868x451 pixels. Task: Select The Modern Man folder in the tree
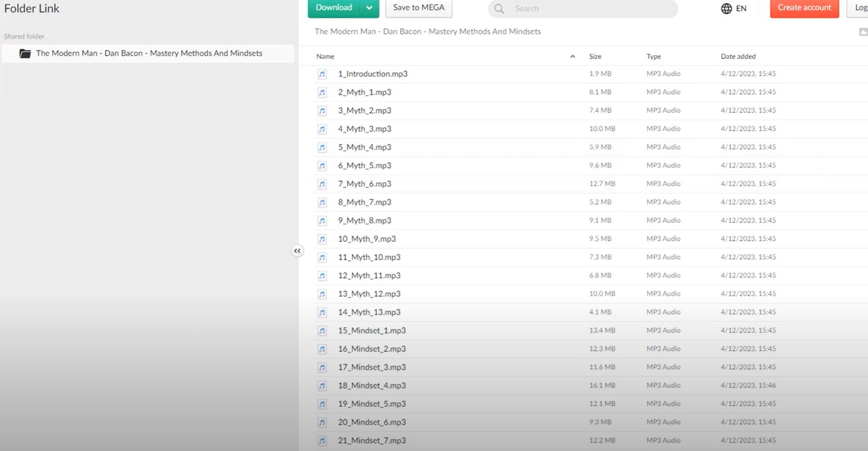(148, 53)
